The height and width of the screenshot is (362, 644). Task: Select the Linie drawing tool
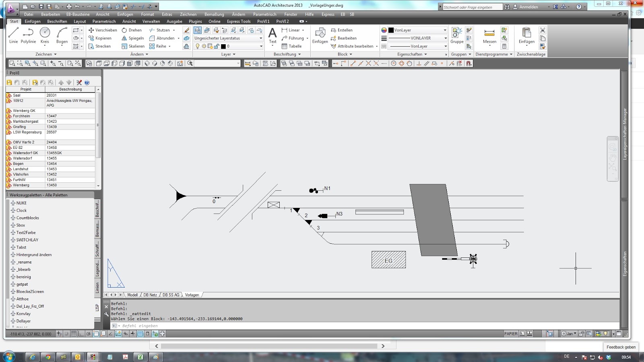click(13, 35)
